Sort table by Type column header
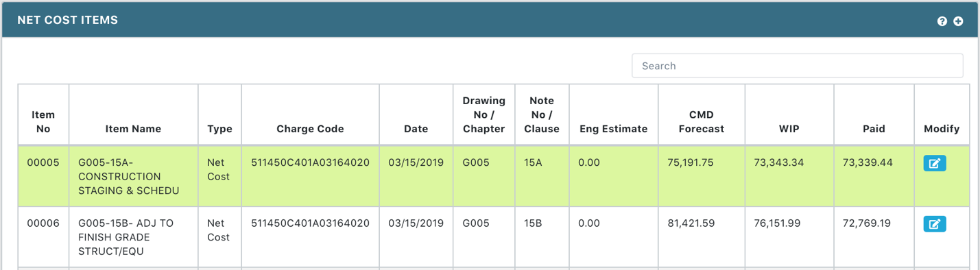Screen dimensions: 980x270 219,128
